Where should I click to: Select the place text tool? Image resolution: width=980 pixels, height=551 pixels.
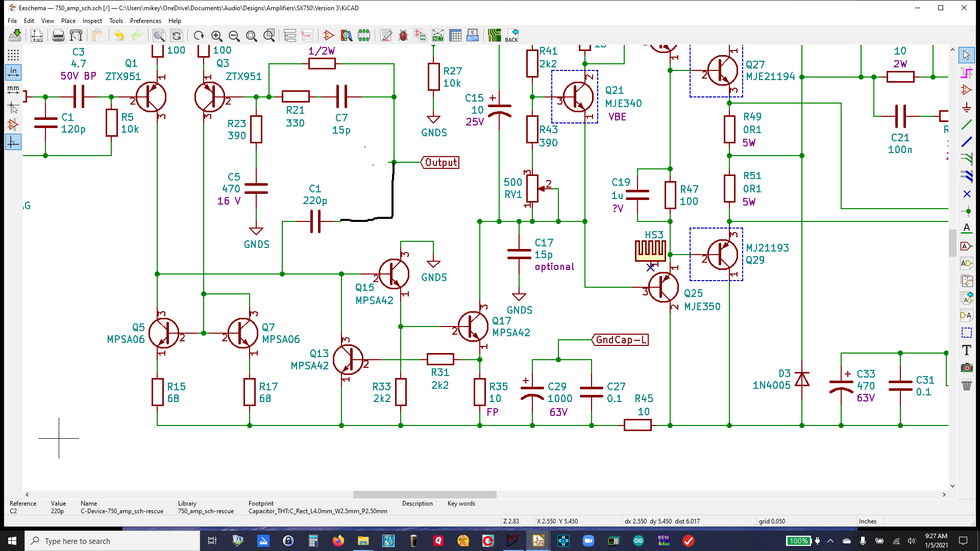966,350
